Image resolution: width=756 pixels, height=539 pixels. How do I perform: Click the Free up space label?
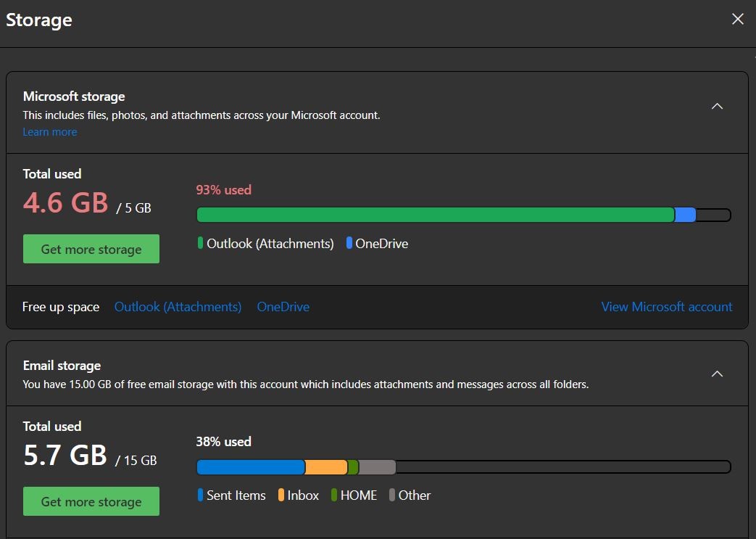(x=61, y=307)
